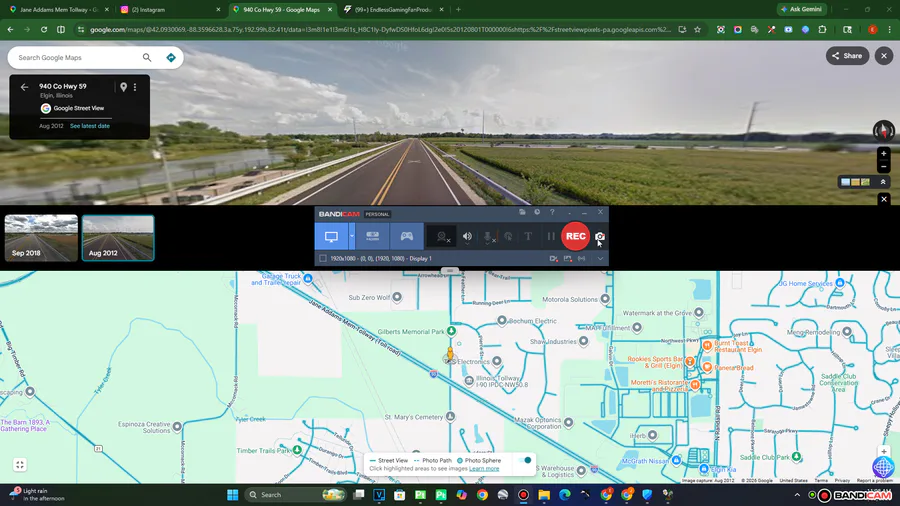Show hidden system tray icons chevron

click(x=797, y=495)
